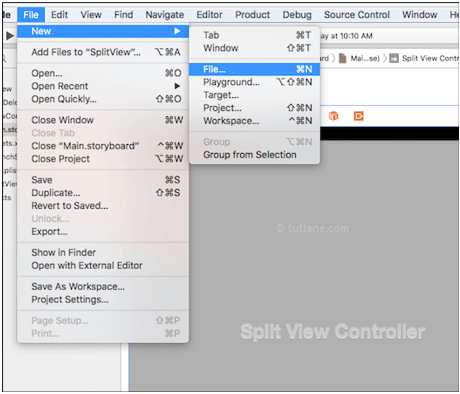Screen dimensions: 460x394
Task: Choose Close Project
Action: point(103,159)
